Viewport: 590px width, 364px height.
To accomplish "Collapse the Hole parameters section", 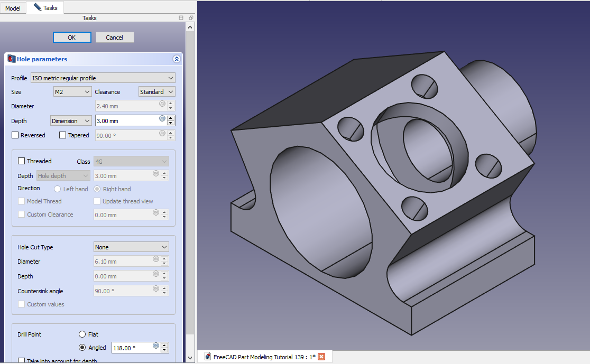I will (x=177, y=59).
